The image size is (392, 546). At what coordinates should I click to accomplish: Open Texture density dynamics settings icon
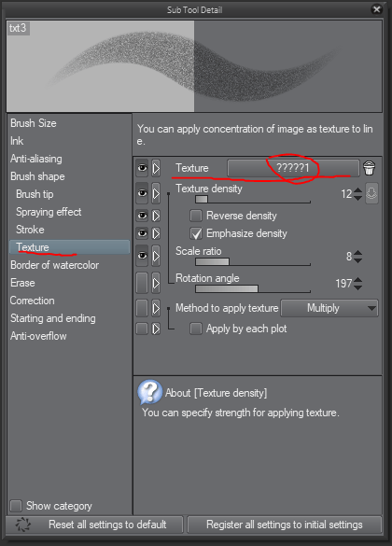point(371,193)
